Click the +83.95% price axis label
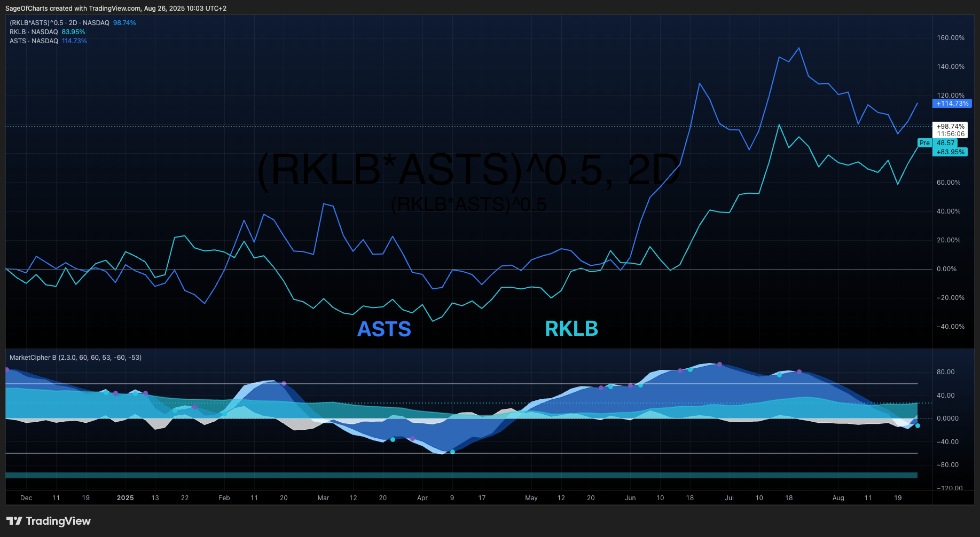Image resolution: width=980 pixels, height=537 pixels. [950, 152]
